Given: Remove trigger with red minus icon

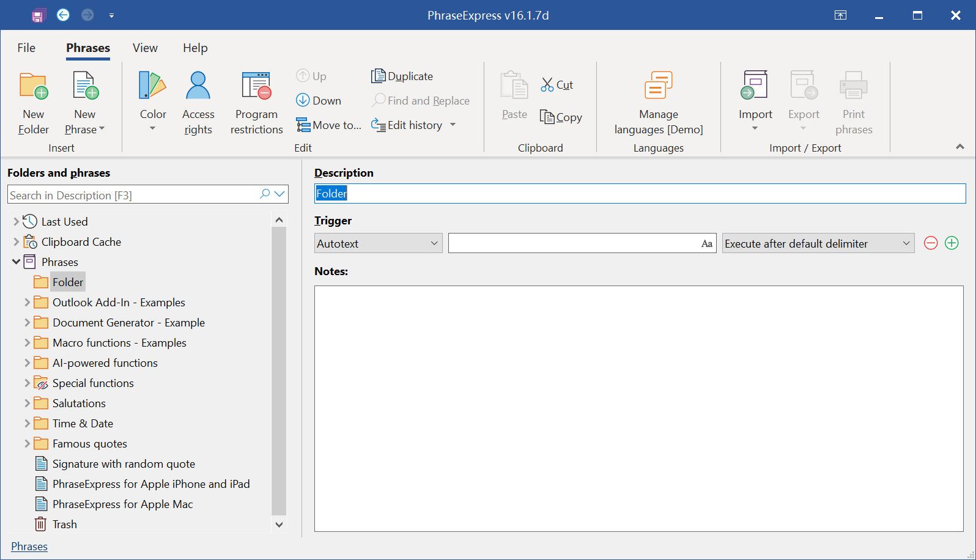Looking at the screenshot, I should pyautogui.click(x=931, y=243).
